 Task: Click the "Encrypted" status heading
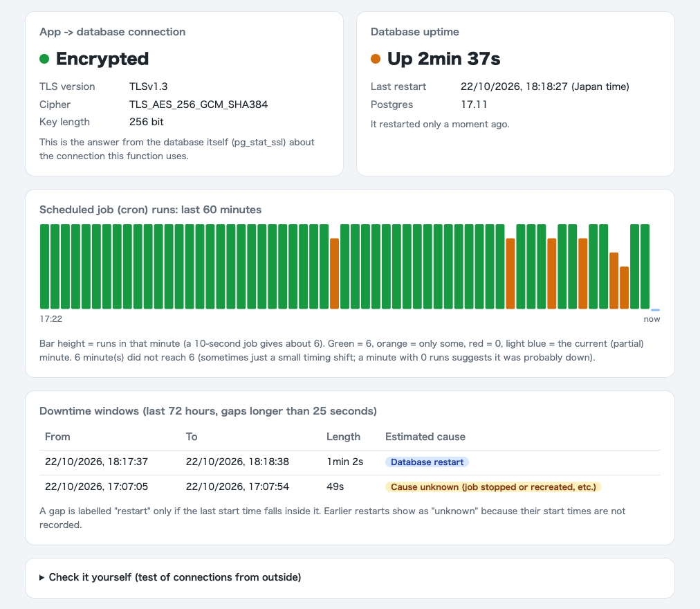coord(102,59)
